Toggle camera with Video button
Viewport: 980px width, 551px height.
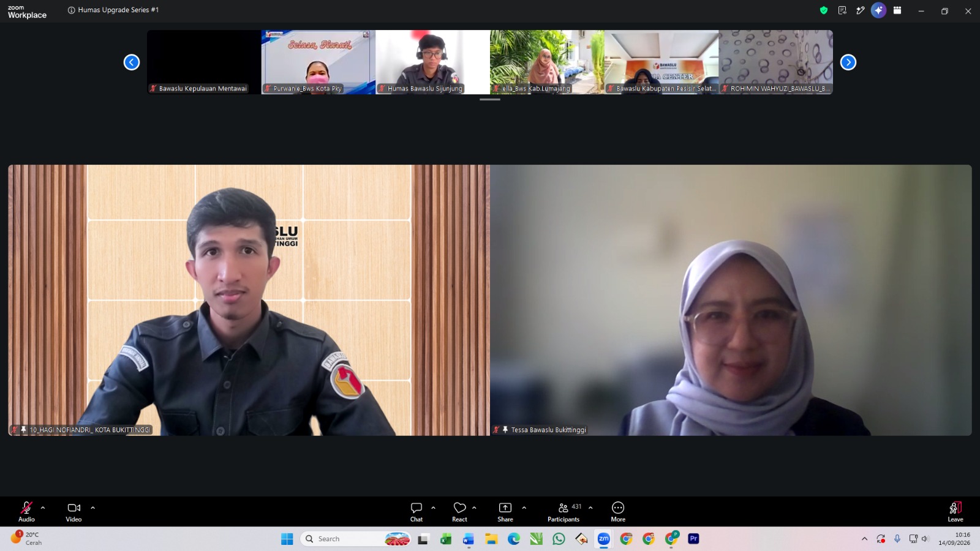[x=73, y=512]
